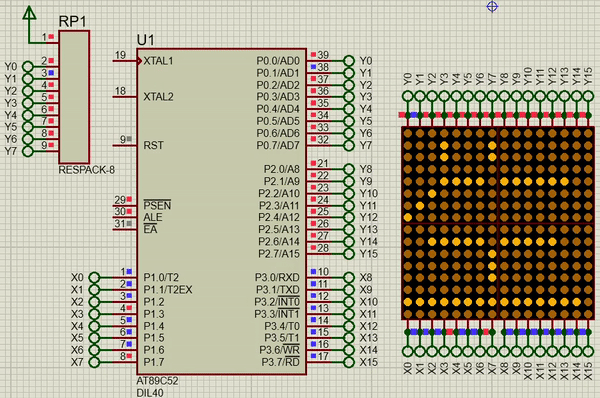Click the Y0 terminal next to P0.0/AD0

(349, 61)
